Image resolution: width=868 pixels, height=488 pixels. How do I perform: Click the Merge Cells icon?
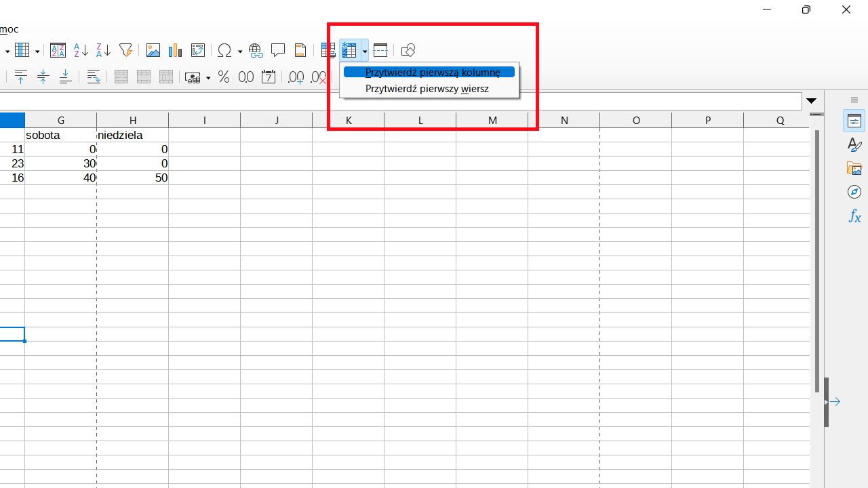tap(144, 77)
